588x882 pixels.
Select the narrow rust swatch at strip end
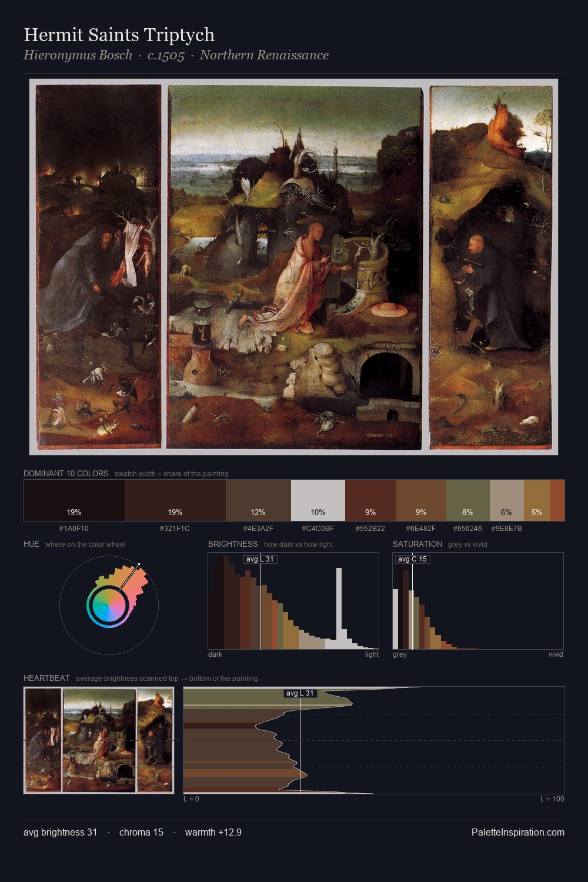pyautogui.click(x=557, y=500)
